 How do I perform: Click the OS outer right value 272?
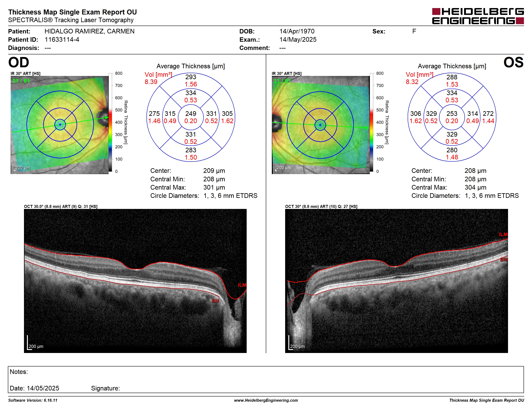point(488,113)
